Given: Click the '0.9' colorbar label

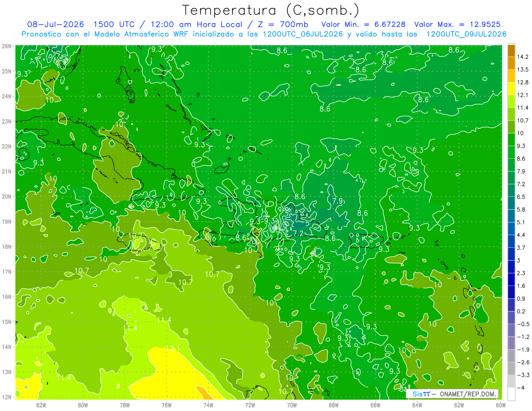Looking at the screenshot, I should (x=521, y=298).
